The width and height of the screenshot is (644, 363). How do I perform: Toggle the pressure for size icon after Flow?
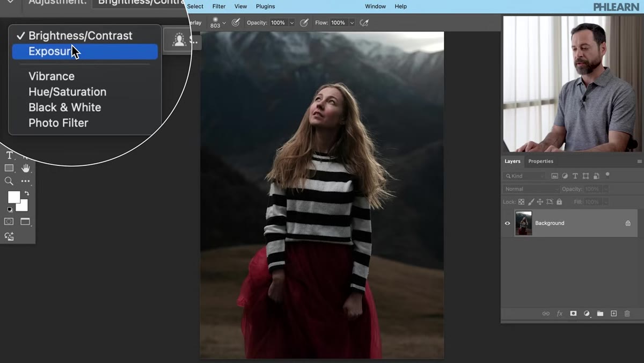coord(364,23)
